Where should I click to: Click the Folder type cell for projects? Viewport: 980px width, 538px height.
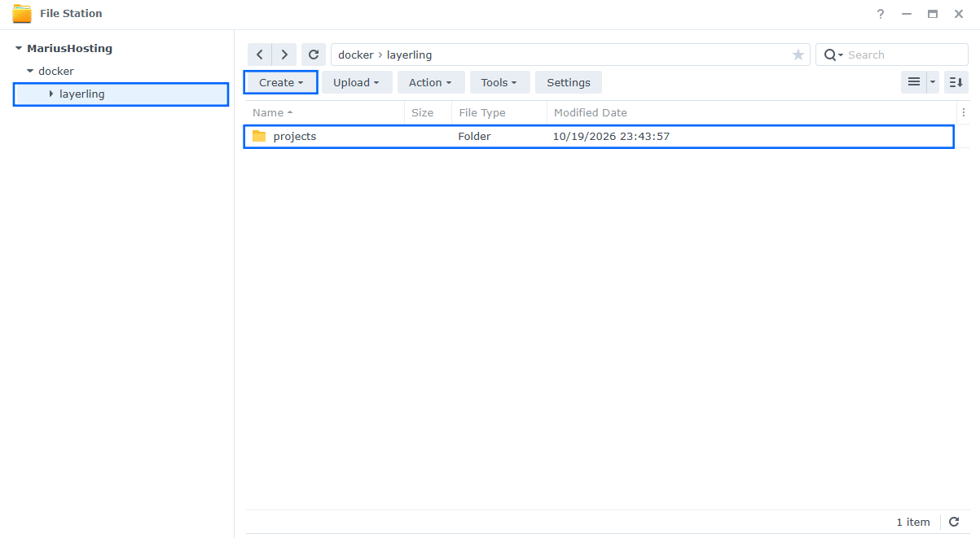point(474,136)
